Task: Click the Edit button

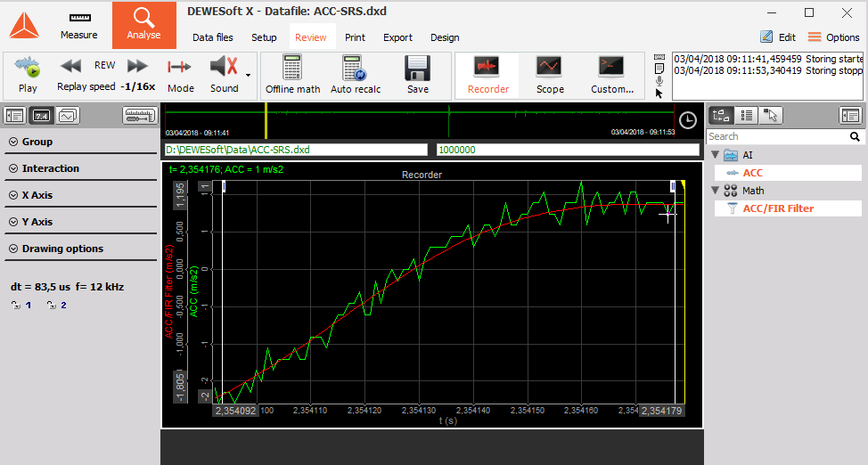Action: 778,37
